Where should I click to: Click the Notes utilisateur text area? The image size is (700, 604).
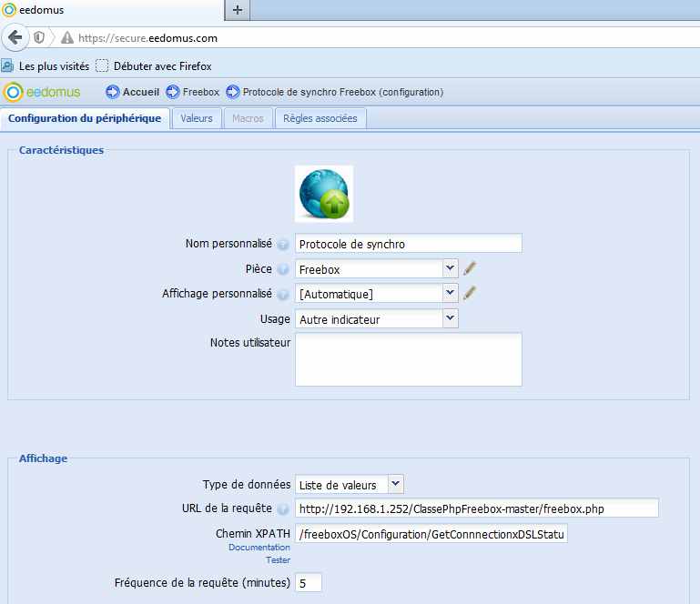409,359
